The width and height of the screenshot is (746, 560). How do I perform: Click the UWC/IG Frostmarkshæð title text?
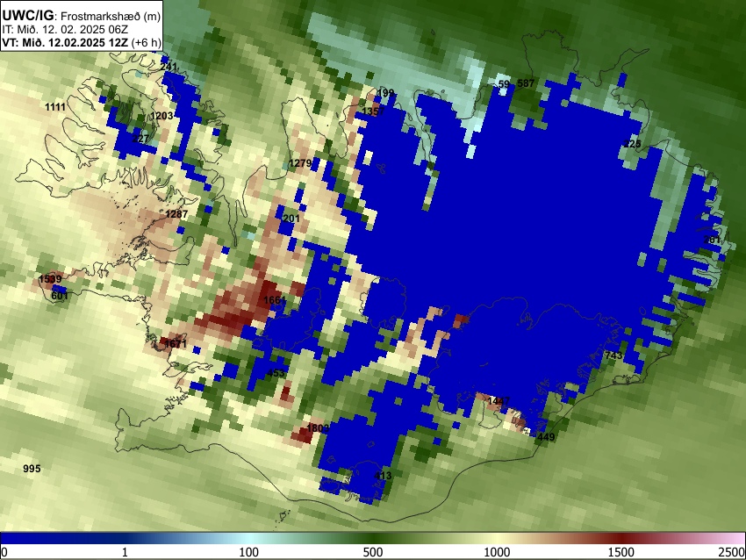82,16
